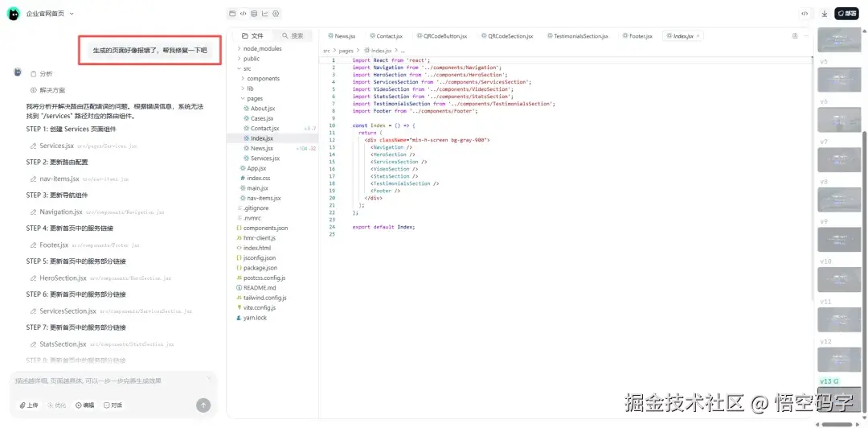Viewport: 868px width, 428px height.
Task: Toggle the code panel icon beside download
Action: [805, 14]
